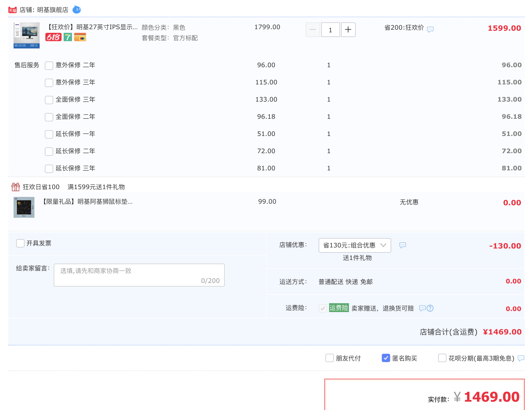
Task: Click the 96.18 unit price of 全面保修 二年
Action: [x=266, y=117]
